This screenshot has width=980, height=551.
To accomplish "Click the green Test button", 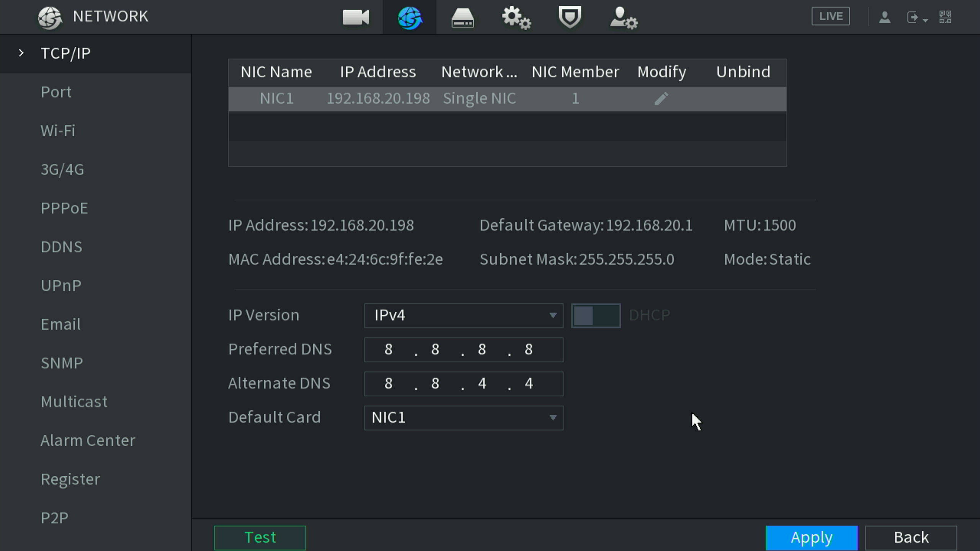I will pyautogui.click(x=260, y=538).
